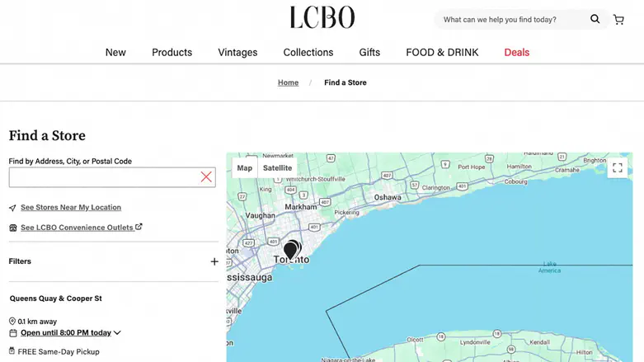Open the FOOD & DRINK menu
The image size is (644, 362).
pyautogui.click(x=442, y=52)
